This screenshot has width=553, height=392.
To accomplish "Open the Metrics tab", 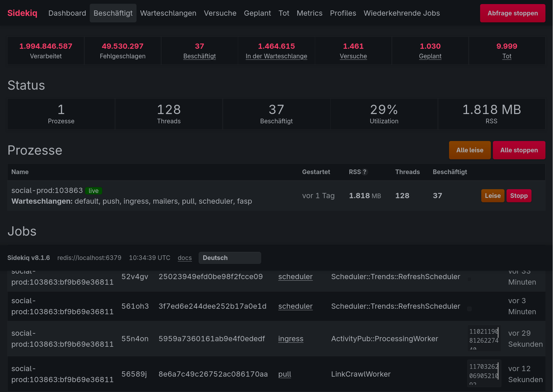I will pyautogui.click(x=310, y=13).
